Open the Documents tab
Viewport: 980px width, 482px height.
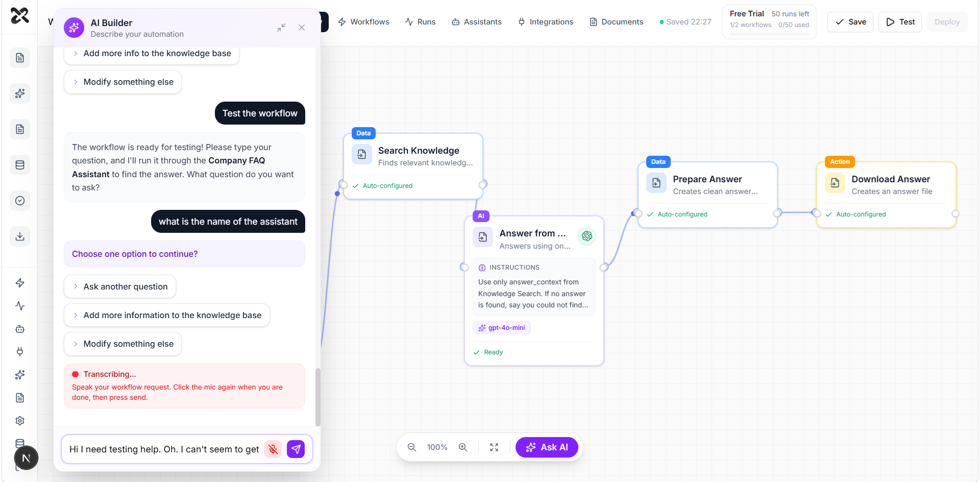[x=616, y=22]
